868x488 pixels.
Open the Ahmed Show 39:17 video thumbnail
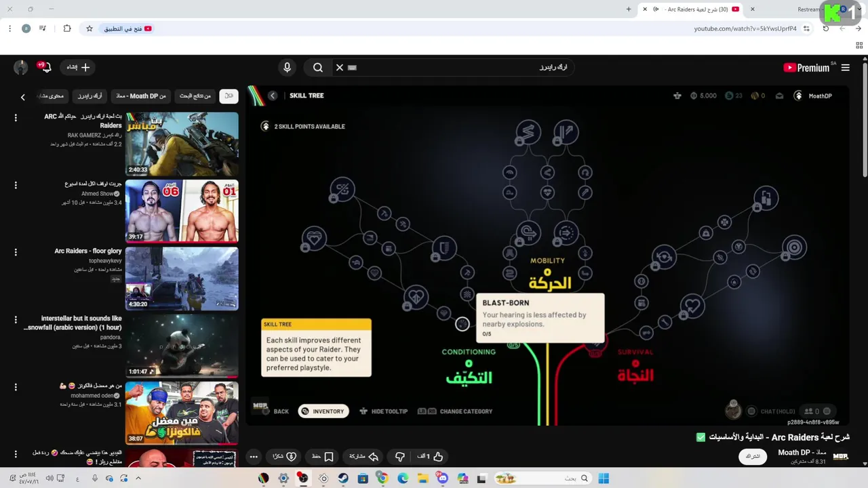[x=182, y=211]
